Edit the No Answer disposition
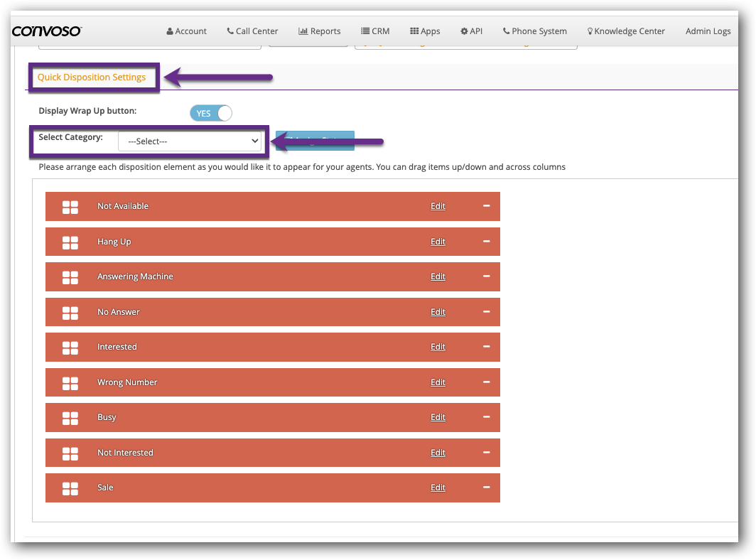Screen dimensions: 756x560 438,311
